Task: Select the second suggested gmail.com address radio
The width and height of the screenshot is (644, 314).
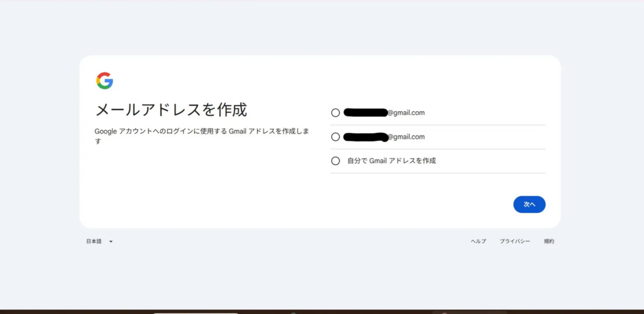Action: [x=335, y=137]
